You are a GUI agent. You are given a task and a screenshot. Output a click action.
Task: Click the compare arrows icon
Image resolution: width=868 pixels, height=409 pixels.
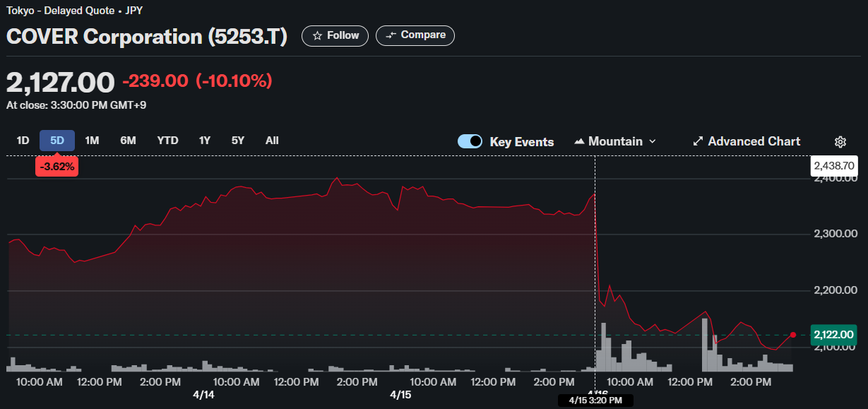(391, 35)
